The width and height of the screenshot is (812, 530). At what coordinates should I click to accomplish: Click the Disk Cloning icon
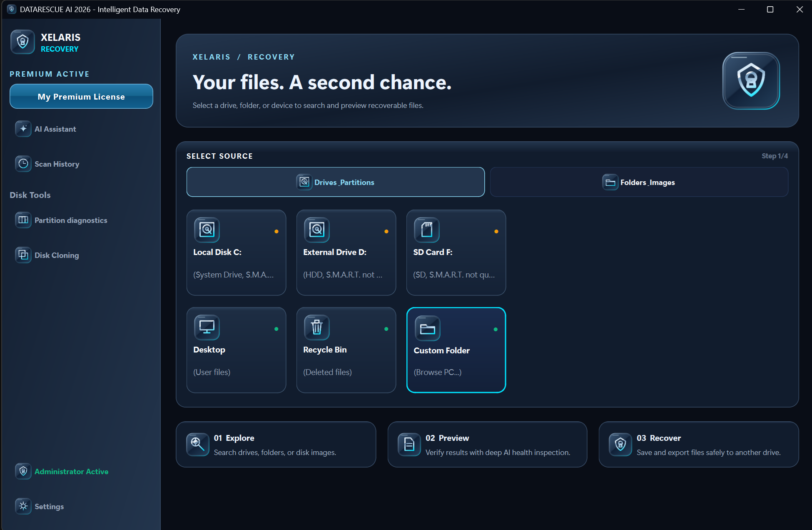pos(23,255)
